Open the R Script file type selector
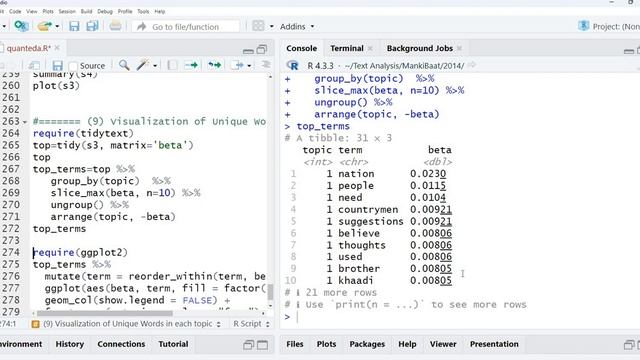 (251, 324)
